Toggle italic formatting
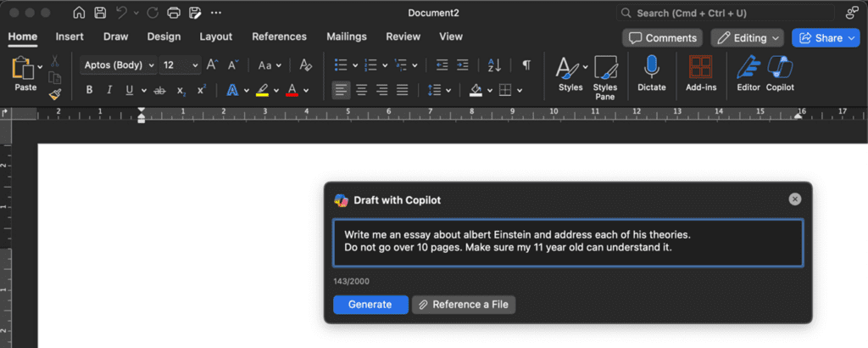This screenshot has width=868, height=348. (x=109, y=90)
